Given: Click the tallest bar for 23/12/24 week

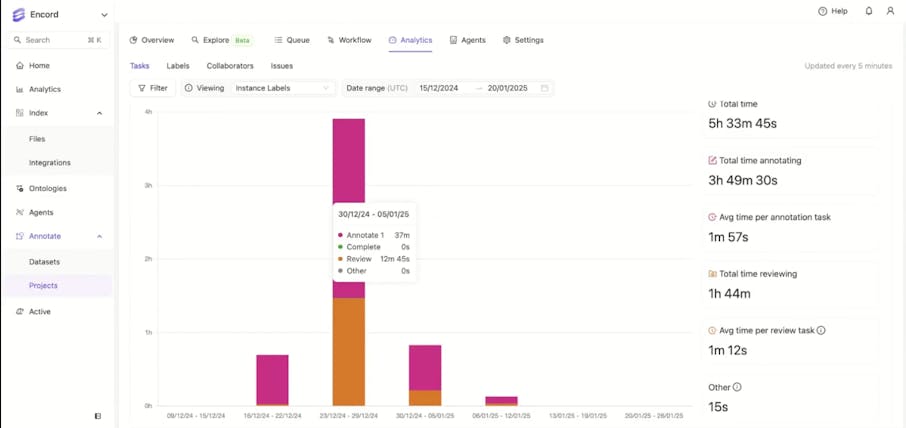Looking at the screenshot, I should tap(348, 260).
